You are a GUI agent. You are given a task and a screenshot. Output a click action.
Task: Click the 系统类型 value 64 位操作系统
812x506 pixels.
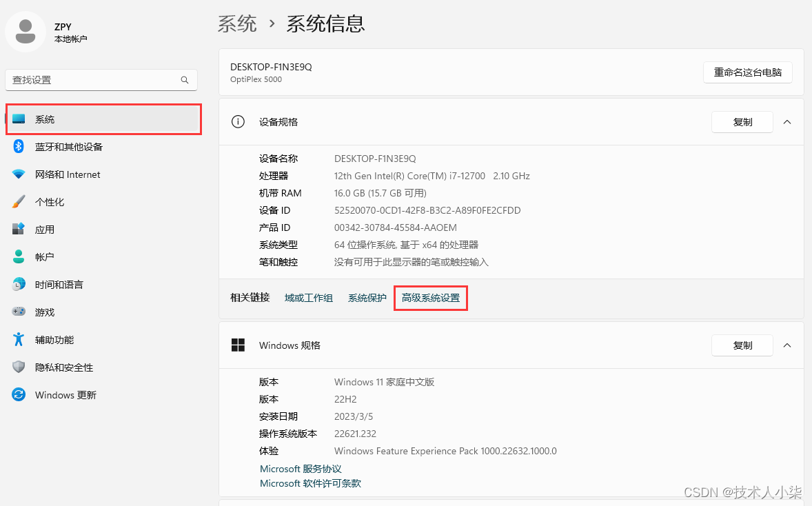406,245
